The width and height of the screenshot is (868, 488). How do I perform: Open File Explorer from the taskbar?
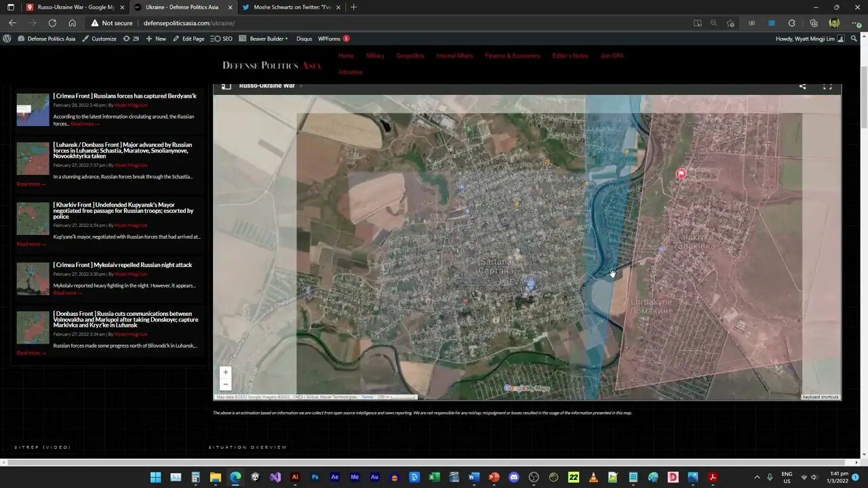tap(216, 477)
